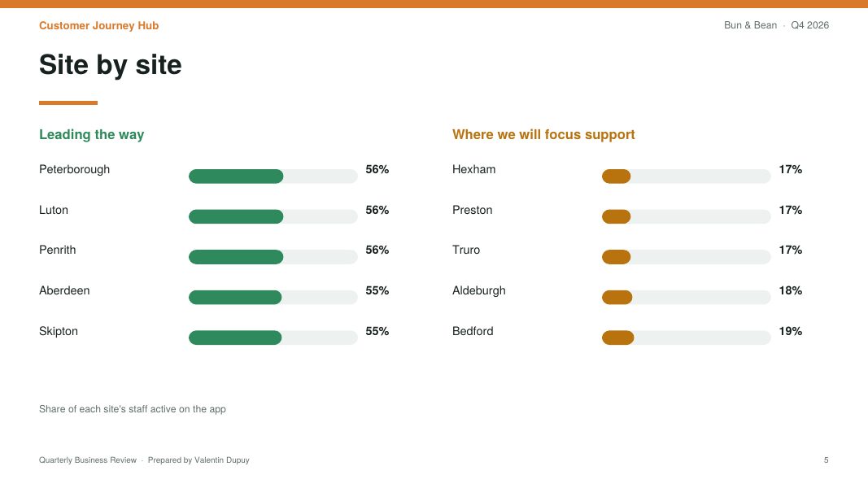Select the Luton progress bar
This screenshot has height=488, width=868.
tap(273, 217)
